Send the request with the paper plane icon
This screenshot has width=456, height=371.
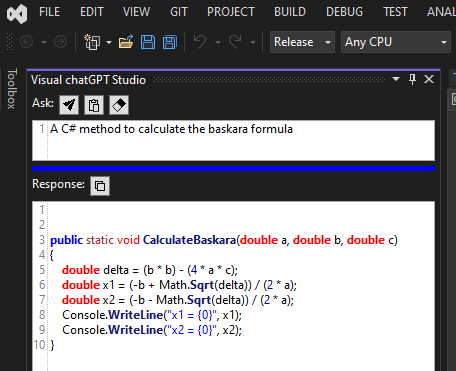(x=69, y=105)
